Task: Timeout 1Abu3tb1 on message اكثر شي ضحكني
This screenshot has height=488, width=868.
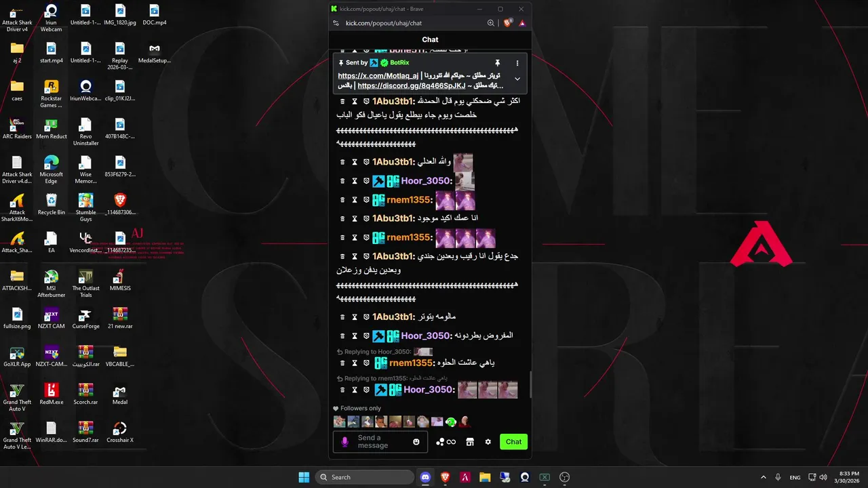Action: (x=354, y=101)
